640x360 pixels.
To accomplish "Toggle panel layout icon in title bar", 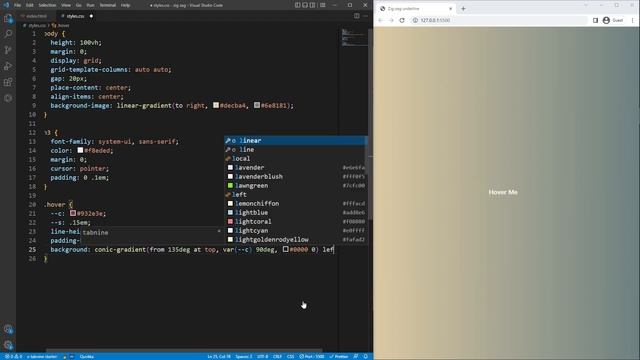I will tap(305, 5).
